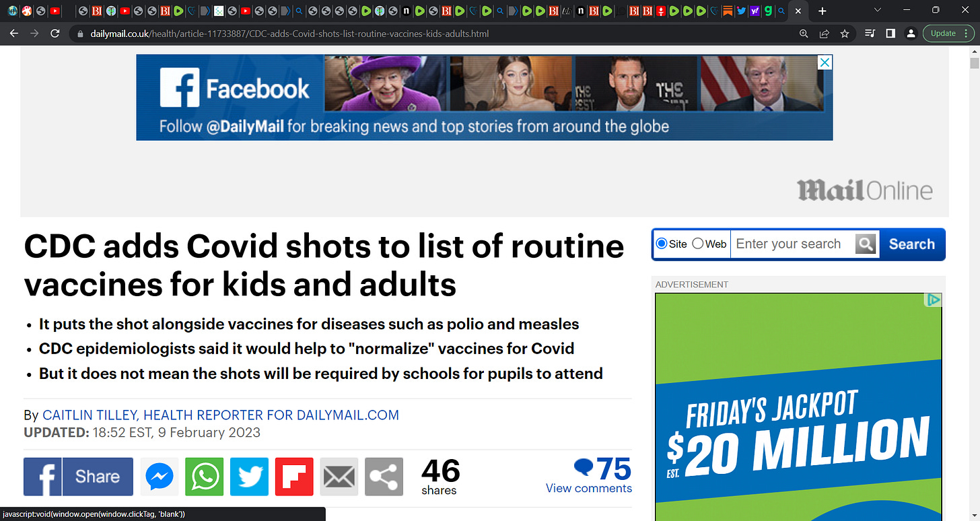The width and height of the screenshot is (980, 521).
Task: Open author Caitlin Tilley's page
Action: 221,415
